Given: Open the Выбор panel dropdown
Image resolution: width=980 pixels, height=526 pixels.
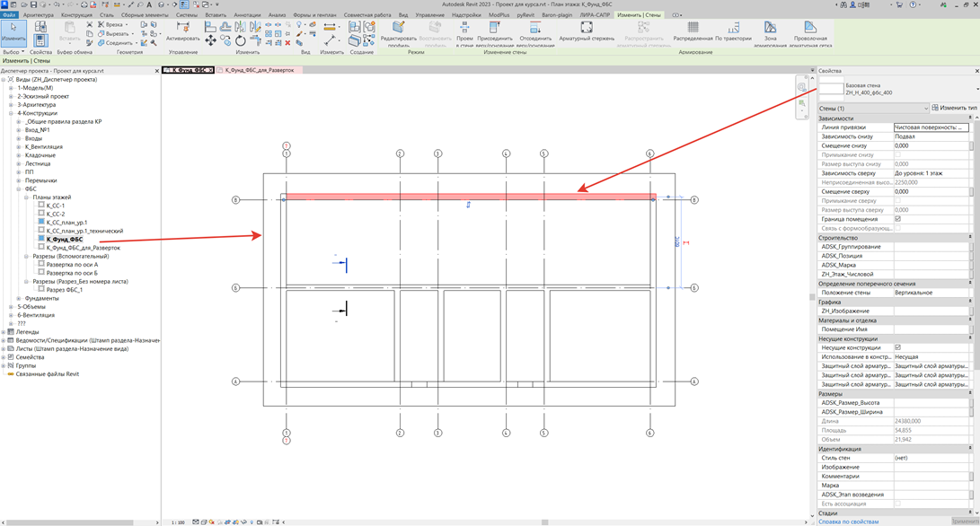Looking at the screenshot, I should [x=13, y=52].
